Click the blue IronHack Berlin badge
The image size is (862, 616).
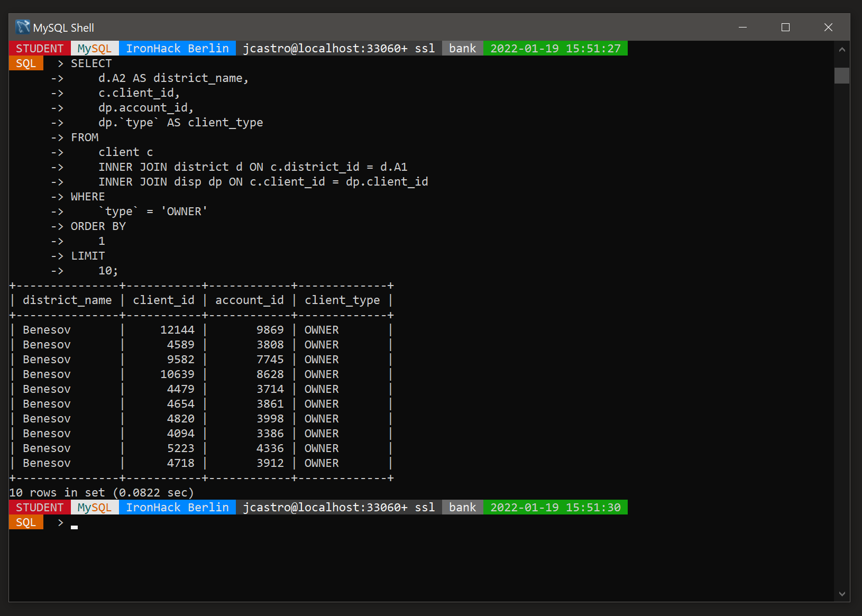click(x=177, y=48)
